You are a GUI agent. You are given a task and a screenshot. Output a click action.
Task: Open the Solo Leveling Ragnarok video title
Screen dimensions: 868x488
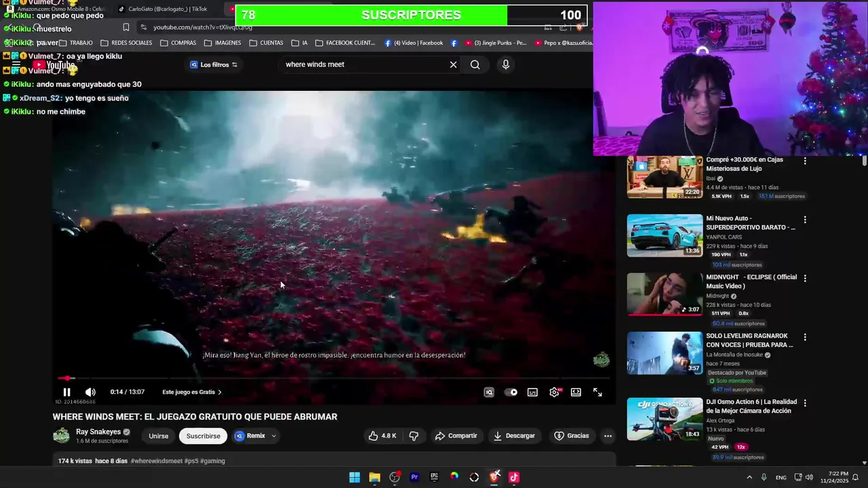(x=749, y=340)
